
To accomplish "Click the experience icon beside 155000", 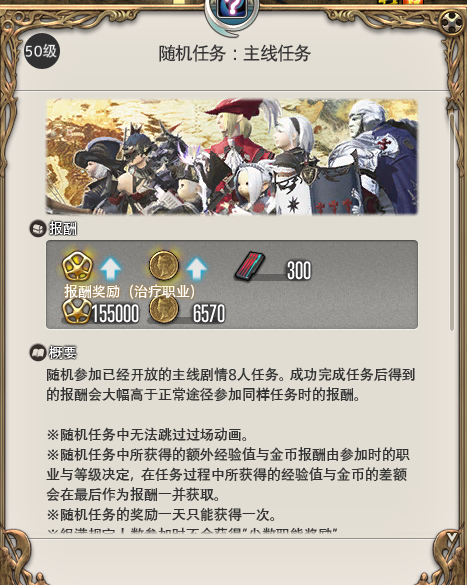I will (77, 310).
